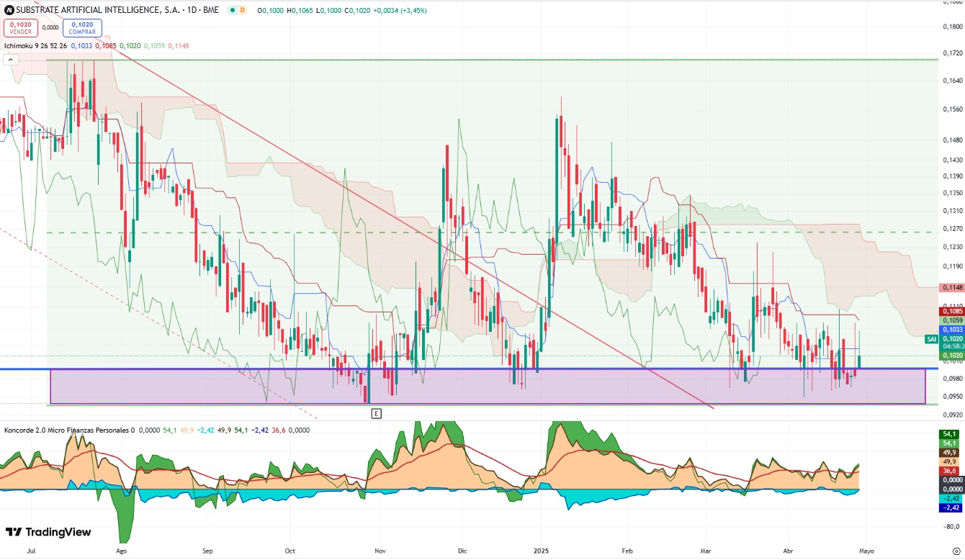Select the blue horizontal support line
965x560 pixels.
(x=468, y=369)
